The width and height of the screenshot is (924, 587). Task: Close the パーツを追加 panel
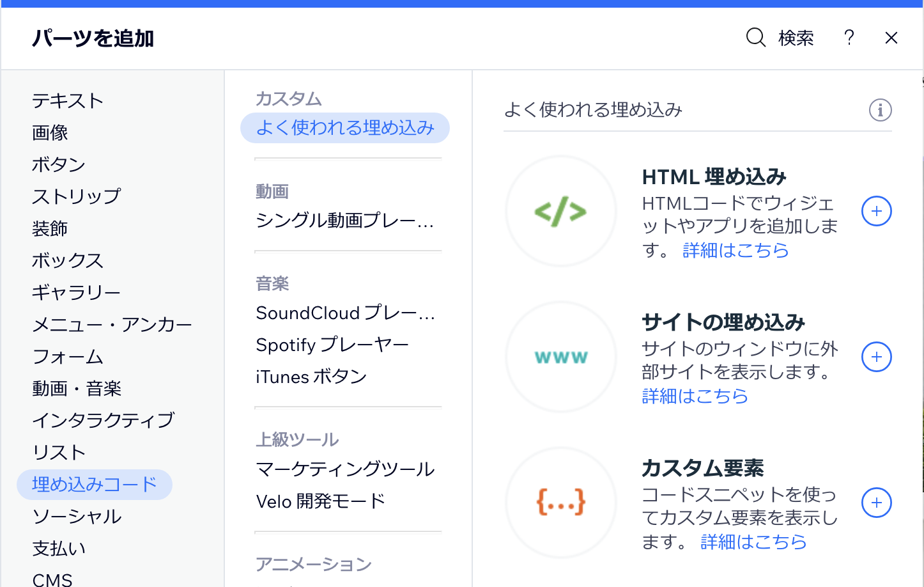tap(891, 38)
